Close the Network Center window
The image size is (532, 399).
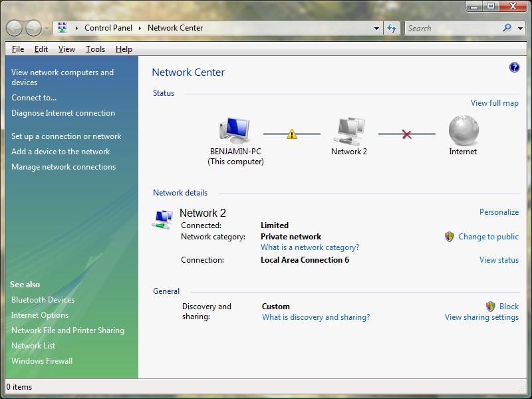[x=513, y=6]
